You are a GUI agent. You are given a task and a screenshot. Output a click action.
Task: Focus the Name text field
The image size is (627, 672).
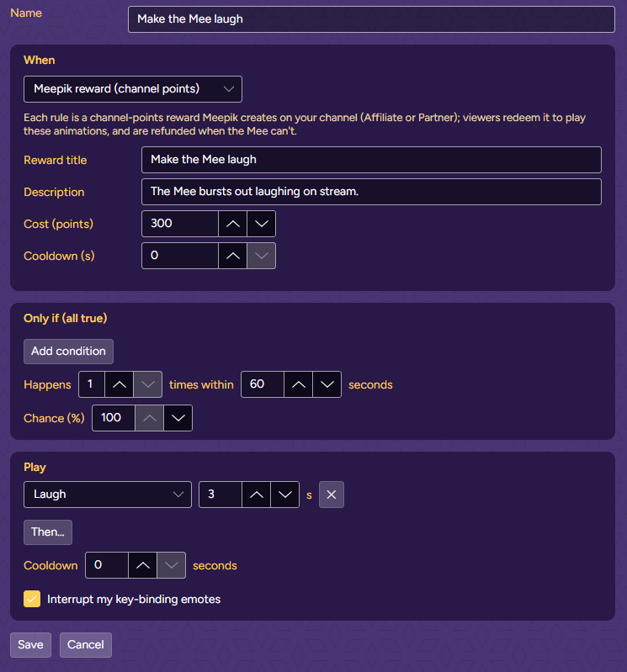pyautogui.click(x=371, y=19)
